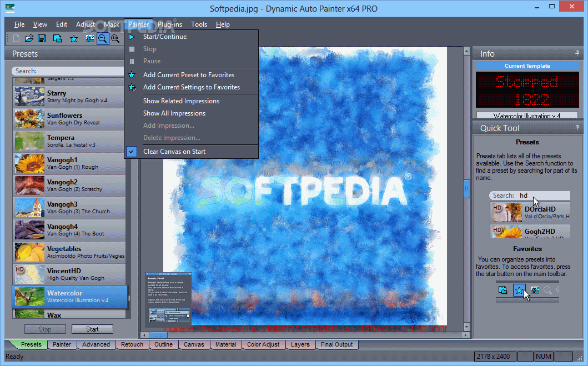The image size is (588, 366).
Task: Open an image file from toolbar
Action: [29, 38]
